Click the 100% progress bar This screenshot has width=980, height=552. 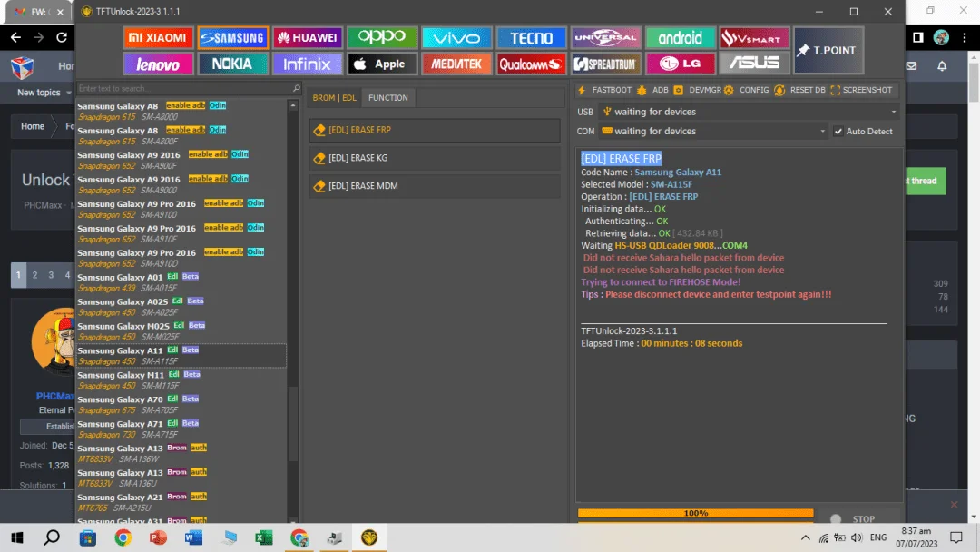[696, 513]
